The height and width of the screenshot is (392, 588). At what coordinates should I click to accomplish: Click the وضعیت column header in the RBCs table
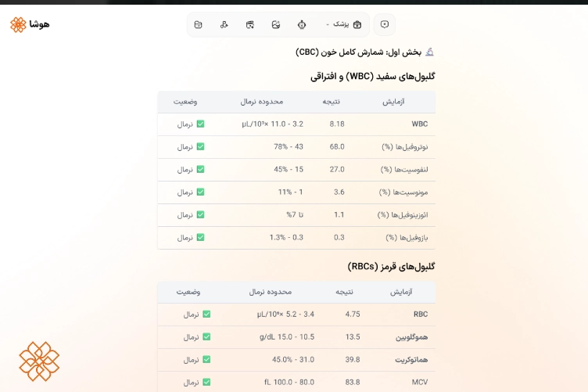(188, 292)
